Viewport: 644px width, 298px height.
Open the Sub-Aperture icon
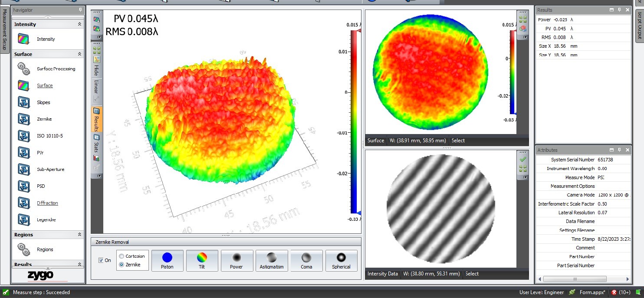23,169
